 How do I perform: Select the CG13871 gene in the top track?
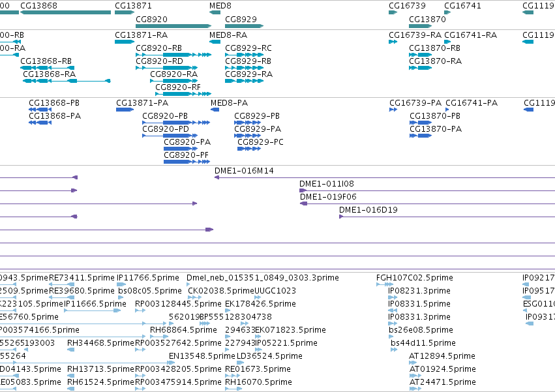(124, 12)
